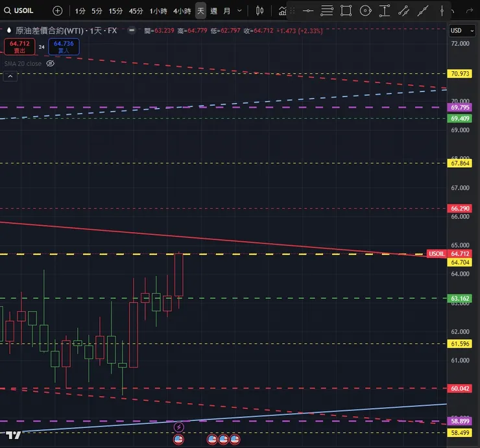The image size is (480, 448).
Task: Switch to 15分 timeframe
Action: click(115, 11)
